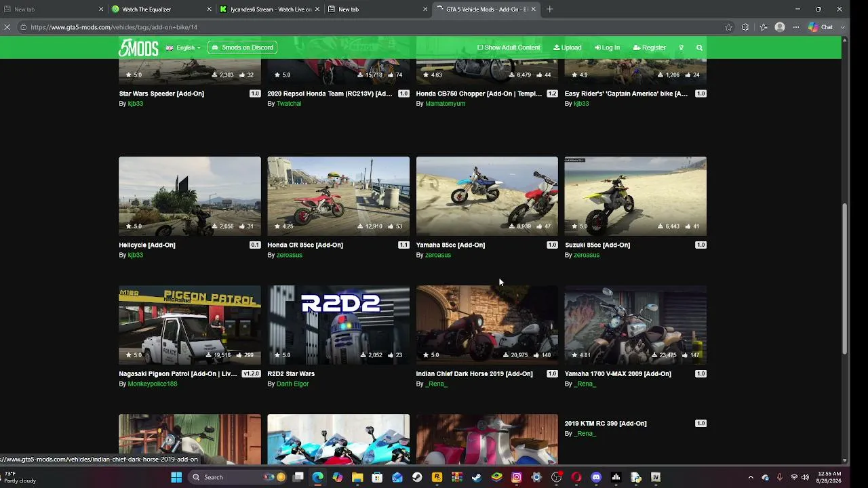Open Microsoft Store from the taskbar

[x=377, y=477]
